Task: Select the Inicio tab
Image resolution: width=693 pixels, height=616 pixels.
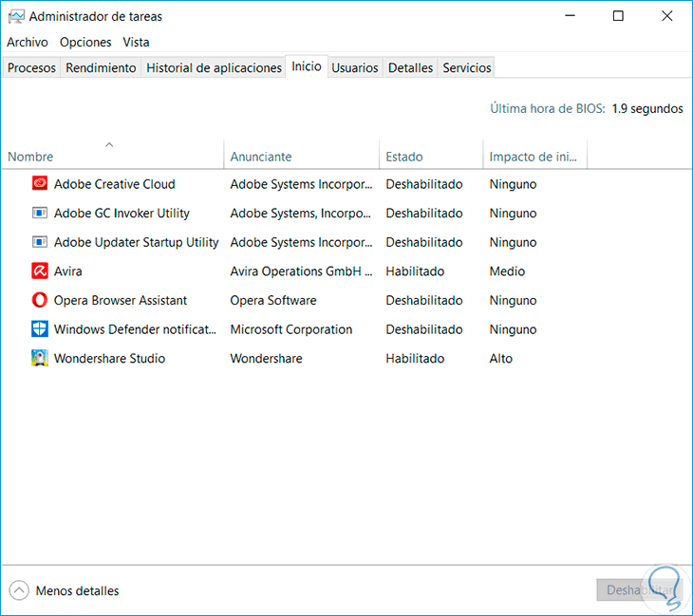Action: pos(307,66)
